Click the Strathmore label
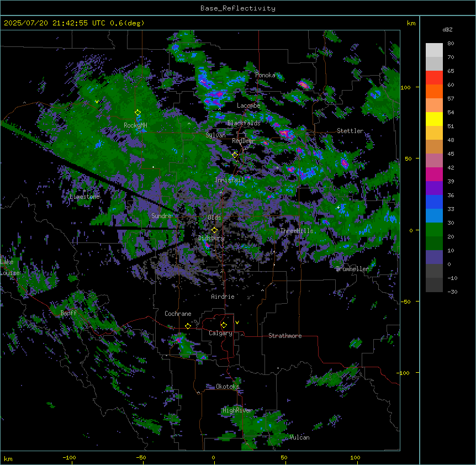Image resolution: width=476 pixels, height=465 pixels. [x=285, y=336]
